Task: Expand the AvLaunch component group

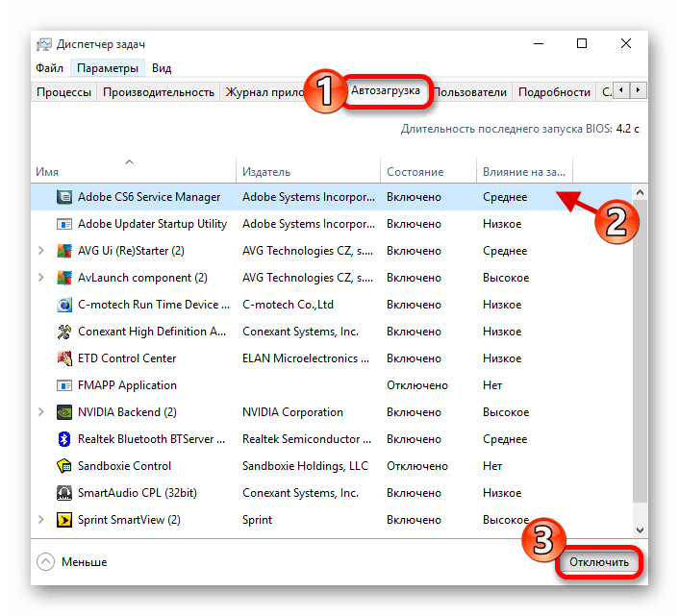Action: pos(41,278)
